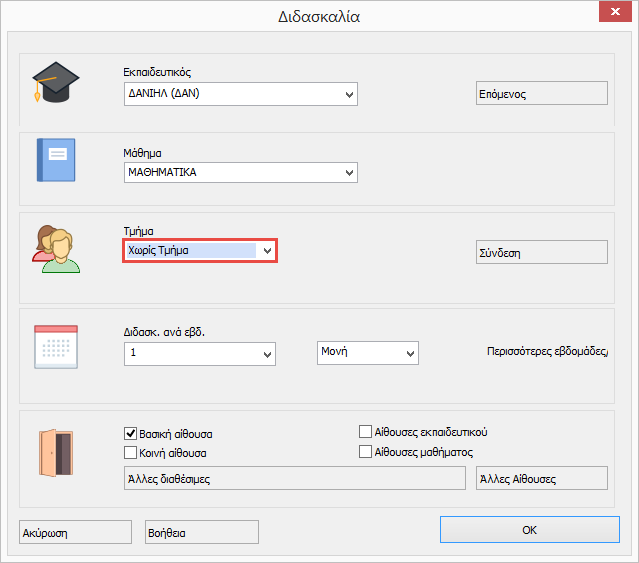Toggle the Βασική αίθουσα checkbox

coord(130,434)
